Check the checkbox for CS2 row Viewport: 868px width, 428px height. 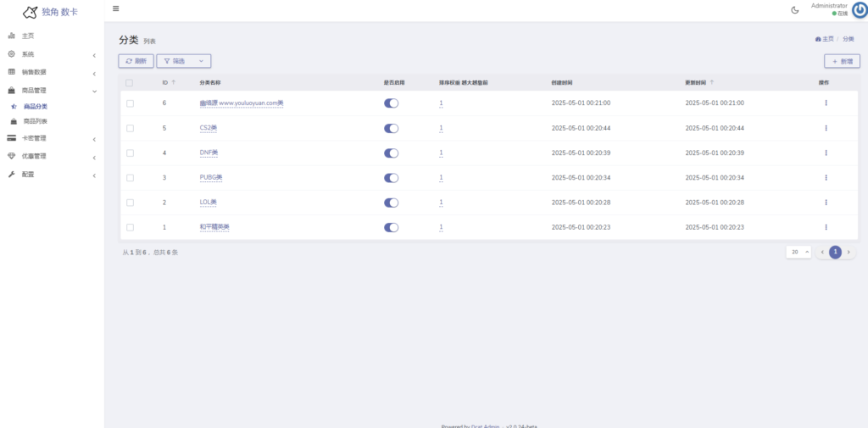130,129
